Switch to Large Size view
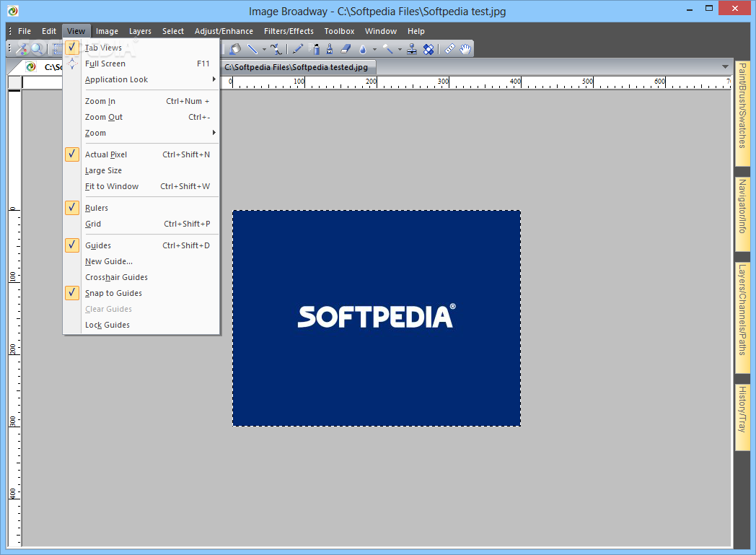756x555 pixels. (141, 171)
